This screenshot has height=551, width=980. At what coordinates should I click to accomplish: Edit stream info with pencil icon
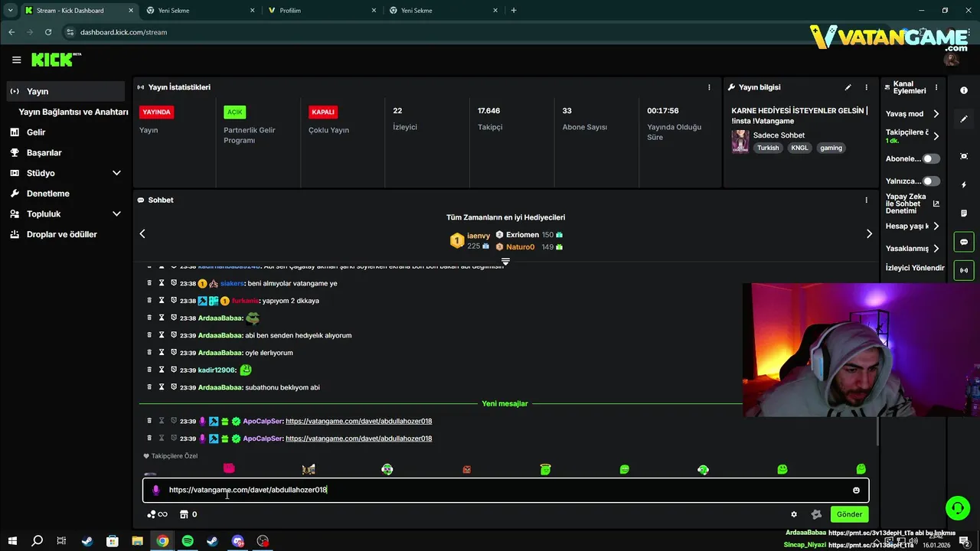coord(848,87)
